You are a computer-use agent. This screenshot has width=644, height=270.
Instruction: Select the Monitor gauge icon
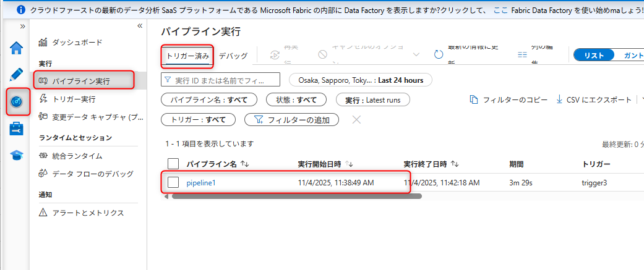pyautogui.click(x=16, y=101)
